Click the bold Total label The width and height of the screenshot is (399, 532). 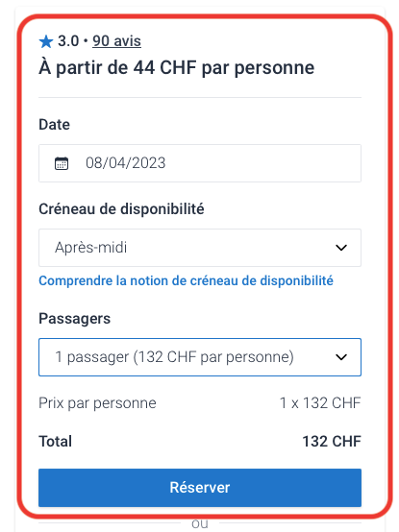point(56,442)
